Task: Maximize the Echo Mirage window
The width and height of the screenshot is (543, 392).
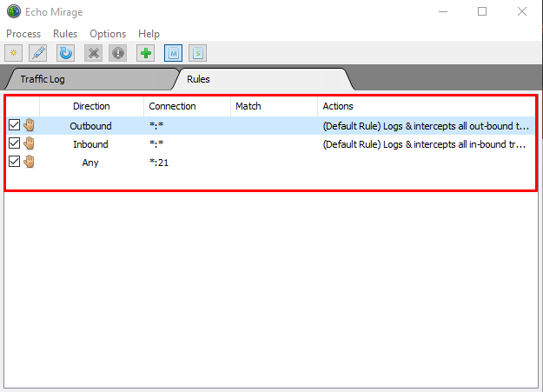Action: 482,11
